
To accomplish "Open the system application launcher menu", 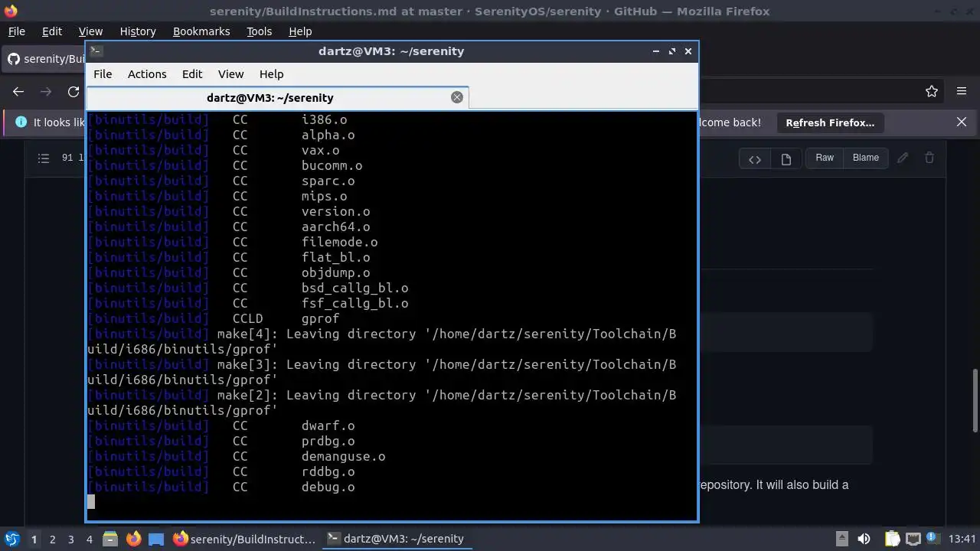I will coord(11,539).
